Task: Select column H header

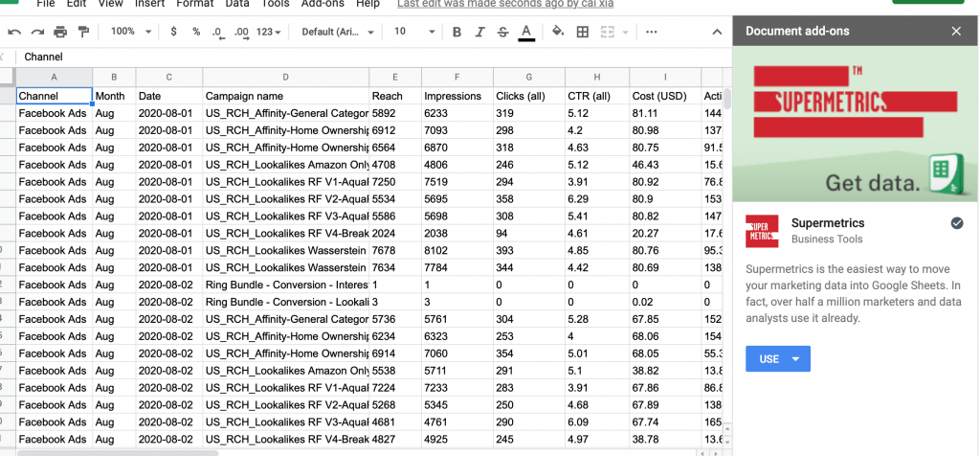Action: 597,77
